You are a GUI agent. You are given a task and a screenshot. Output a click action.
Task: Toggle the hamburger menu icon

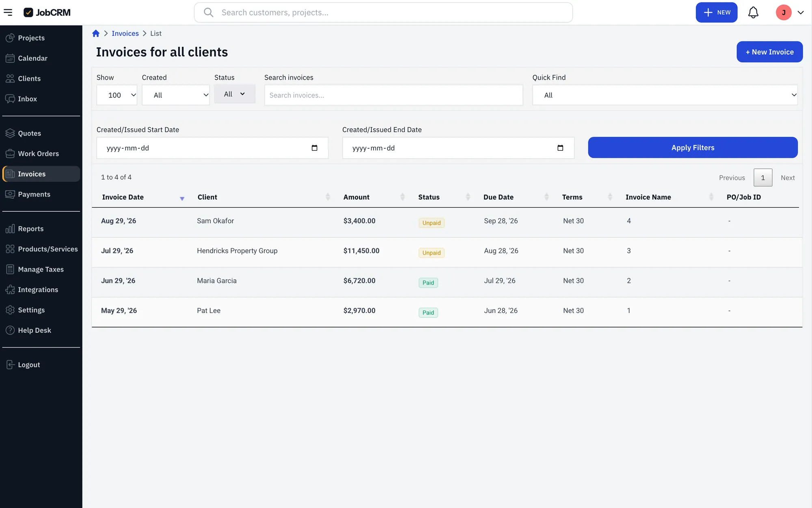pyautogui.click(x=8, y=13)
